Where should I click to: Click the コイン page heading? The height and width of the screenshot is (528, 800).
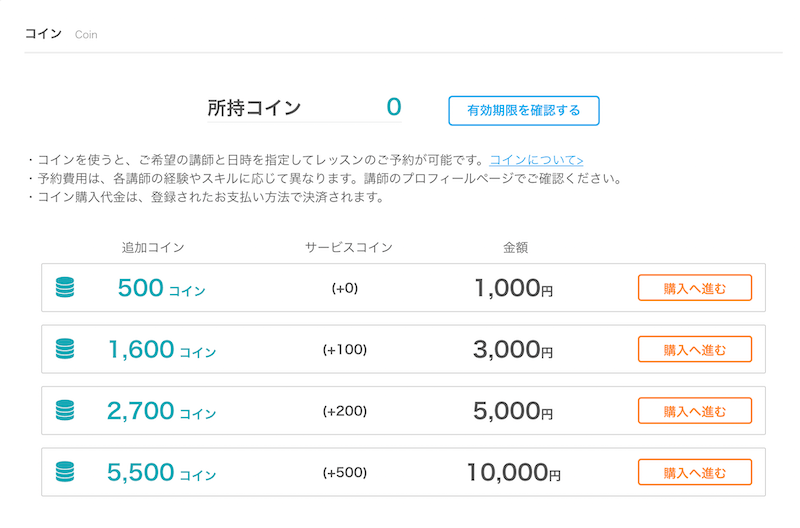pyautogui.click(x=43, y=34)
